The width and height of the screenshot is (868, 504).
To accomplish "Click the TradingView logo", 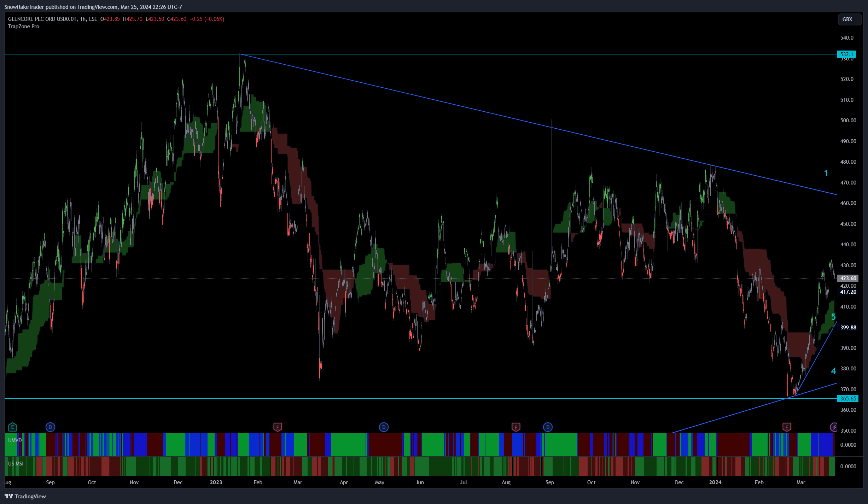I will click(25, 496).
